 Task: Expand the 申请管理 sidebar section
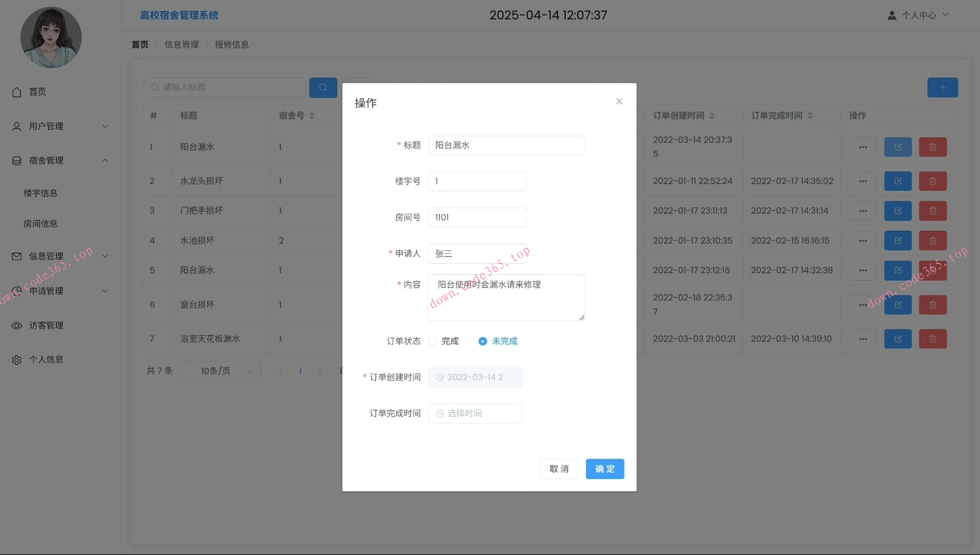pyautogui.click(x=105, y=291)
